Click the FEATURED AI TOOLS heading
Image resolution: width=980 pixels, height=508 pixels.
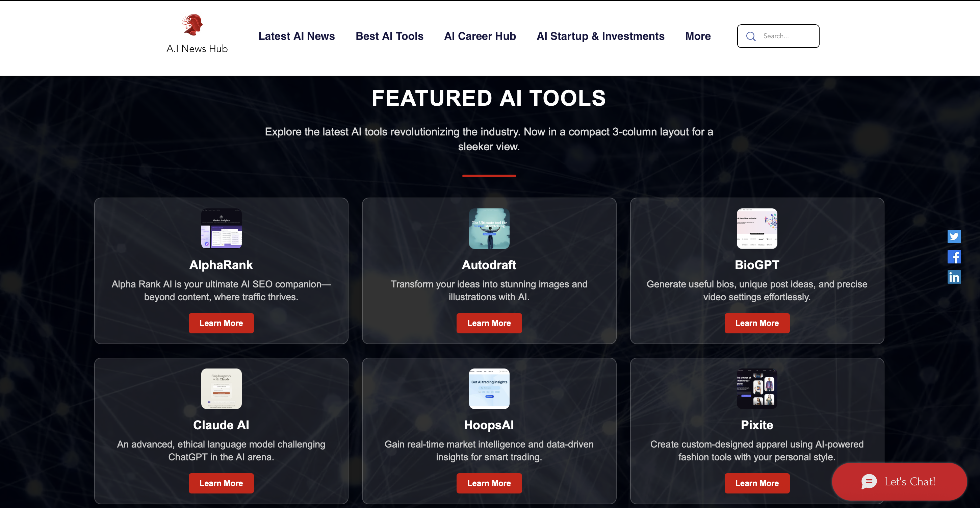[488, 98]
